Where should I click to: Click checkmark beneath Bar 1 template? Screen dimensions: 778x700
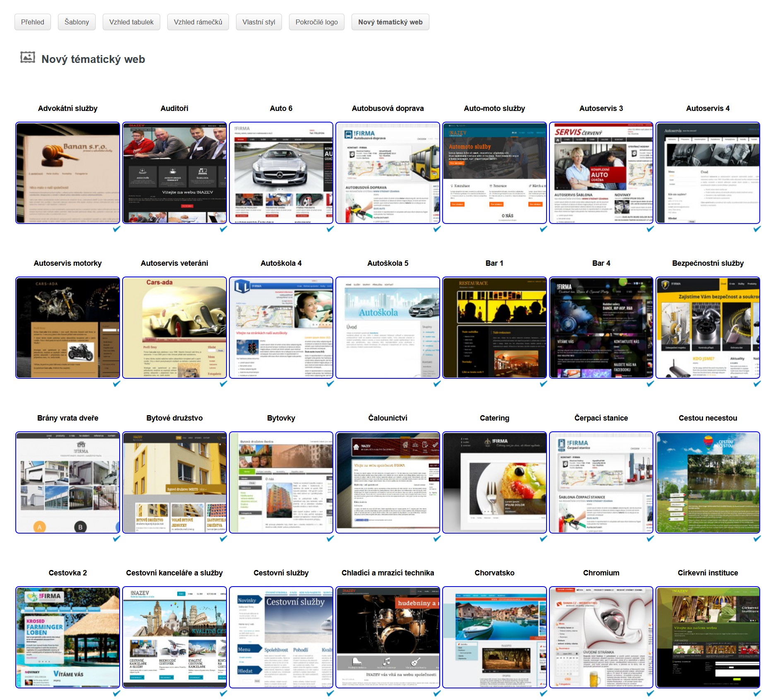pyautogui.click(x=543, y=384)
